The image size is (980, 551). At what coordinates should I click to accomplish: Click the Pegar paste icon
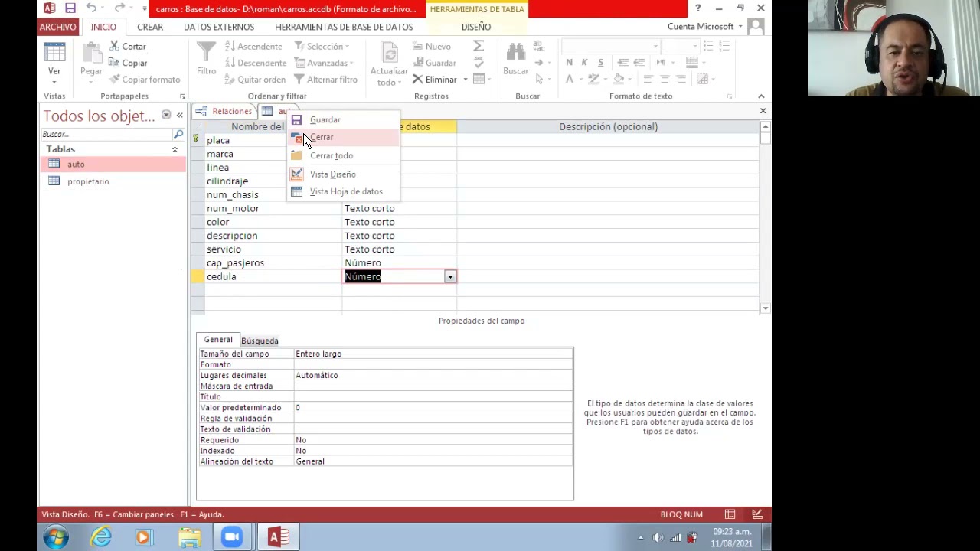coord(91,55)
